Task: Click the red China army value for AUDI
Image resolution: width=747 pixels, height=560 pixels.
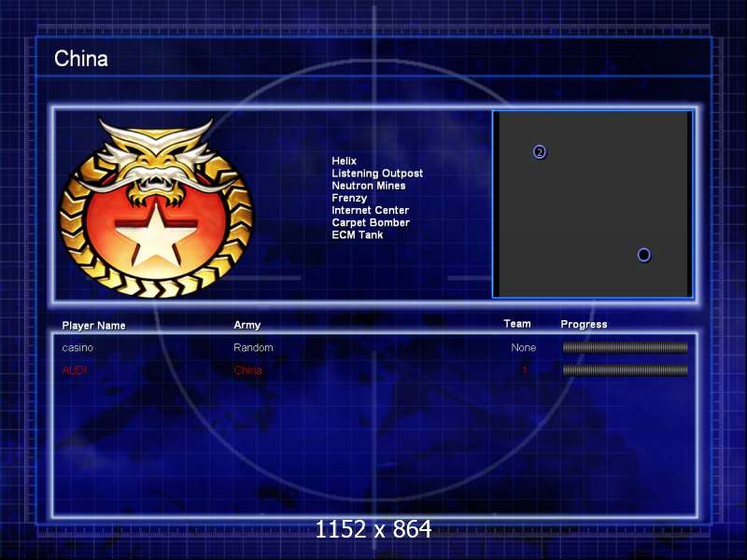Action: tap(247, 370)
